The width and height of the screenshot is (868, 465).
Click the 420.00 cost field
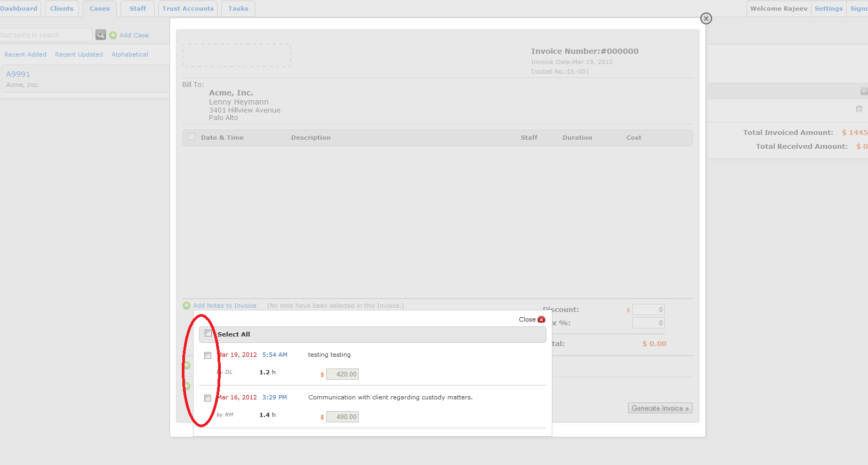point(342,374)
